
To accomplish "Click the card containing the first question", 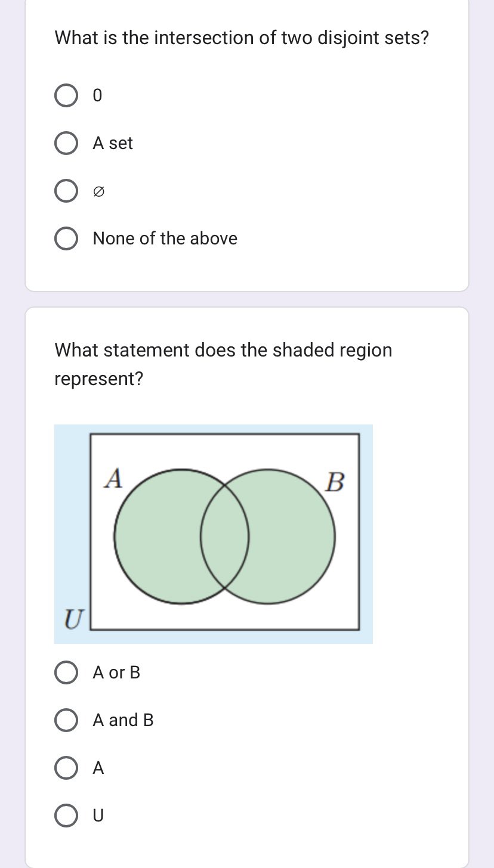I will [247, 146].
